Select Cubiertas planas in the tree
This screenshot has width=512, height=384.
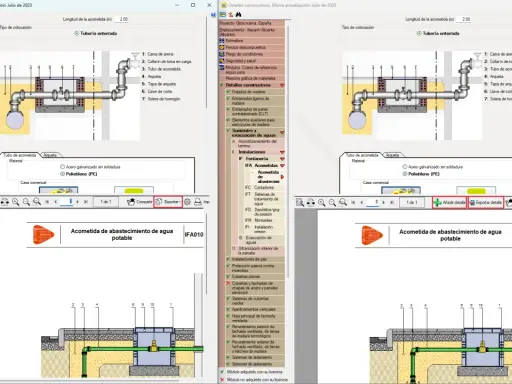click(x=255, y=277)
